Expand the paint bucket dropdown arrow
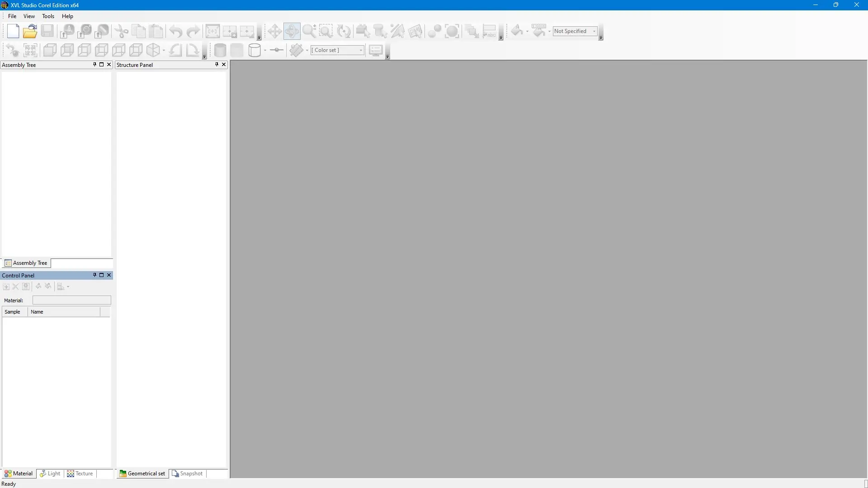This screenshot has width=868, height=488. pos(527,32)
